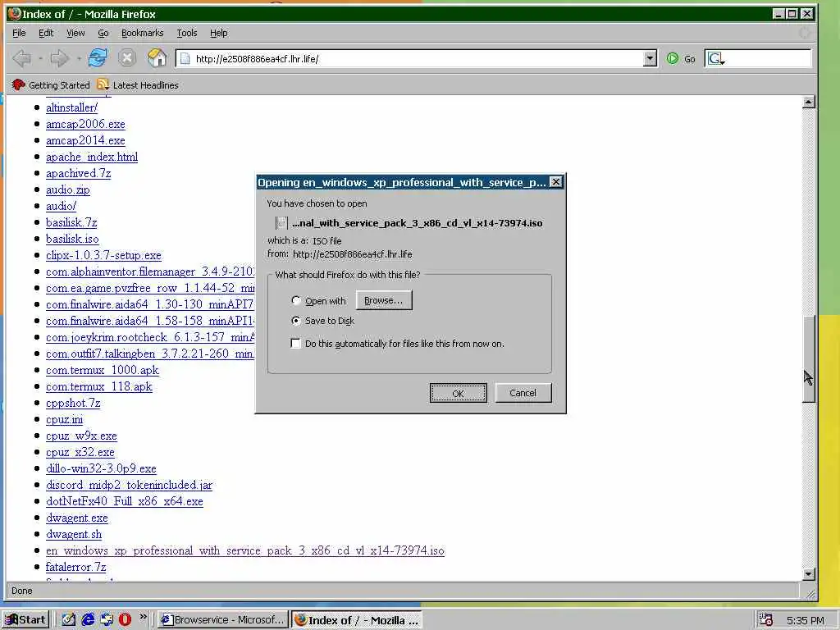The image size is (840, 630).
Task: Click OK in download dialog
Action: (x=458, y=393)
